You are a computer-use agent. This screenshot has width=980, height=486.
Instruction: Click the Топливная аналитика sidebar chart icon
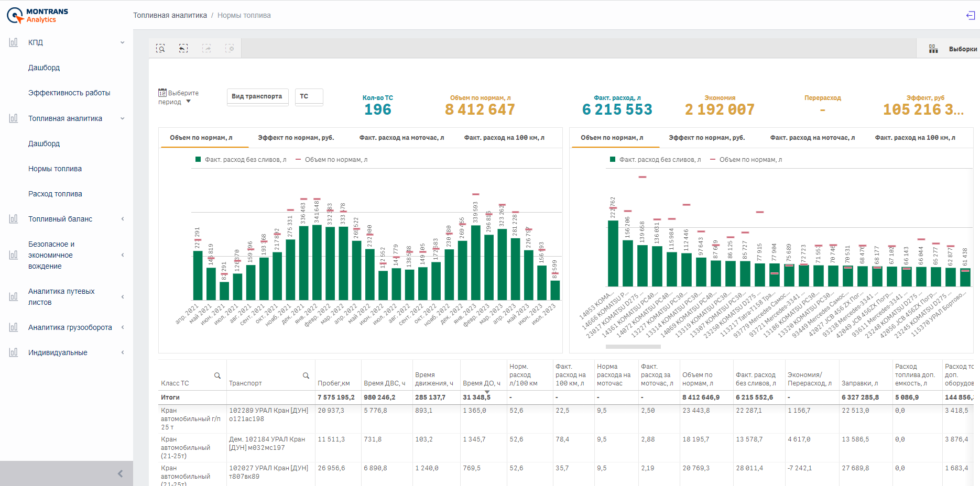[x=14, y=118]
